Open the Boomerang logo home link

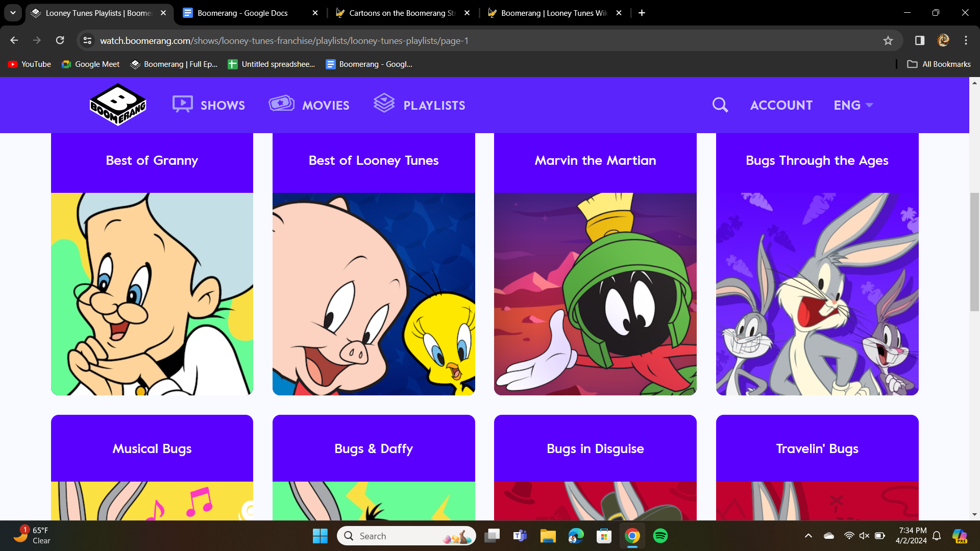(118, 105)
